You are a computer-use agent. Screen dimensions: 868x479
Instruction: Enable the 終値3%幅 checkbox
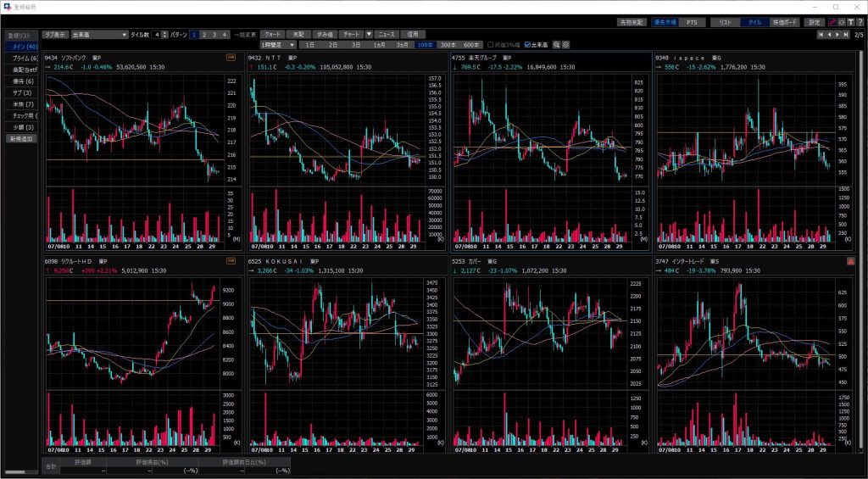(490, 44)
